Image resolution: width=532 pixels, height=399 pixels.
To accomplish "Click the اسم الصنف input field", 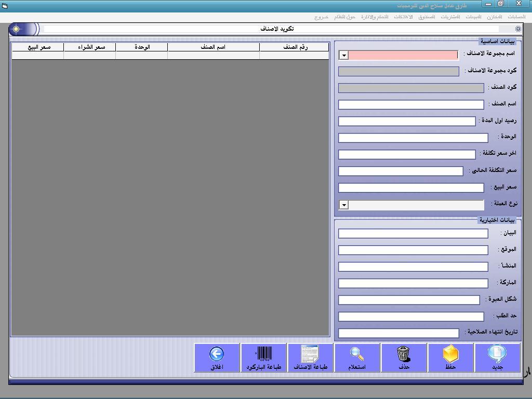I will [x=411, y=104].
